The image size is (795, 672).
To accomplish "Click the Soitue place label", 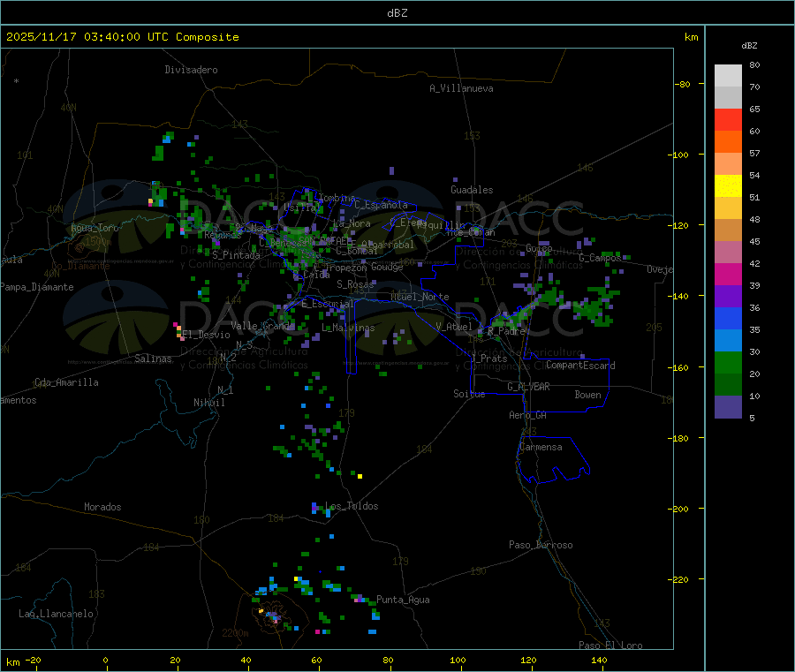I will tap(469, 394).
